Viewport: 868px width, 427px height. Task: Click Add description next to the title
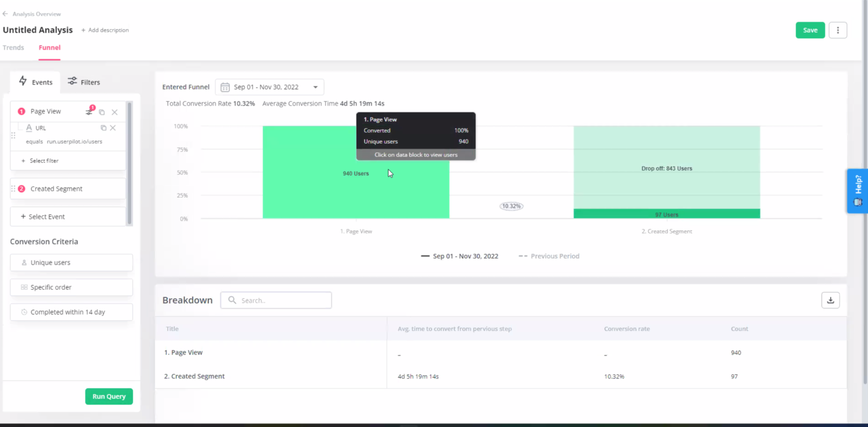point(105,30)
